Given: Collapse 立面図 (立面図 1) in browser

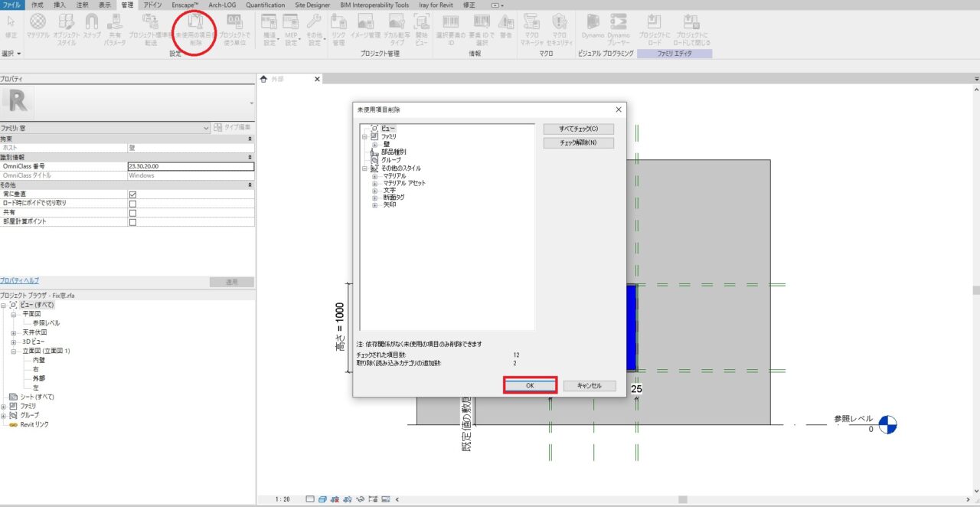Looking at the screenshot, I should [14, 351].
